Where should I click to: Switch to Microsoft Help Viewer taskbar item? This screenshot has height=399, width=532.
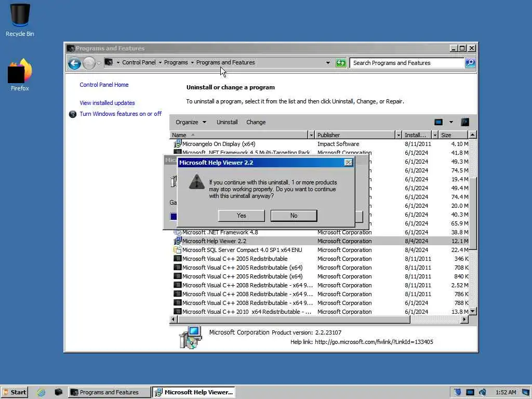click(193, 392)
